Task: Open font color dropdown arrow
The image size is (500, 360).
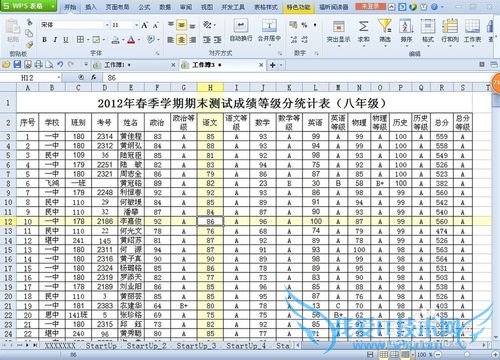Action: click(139, 40)
